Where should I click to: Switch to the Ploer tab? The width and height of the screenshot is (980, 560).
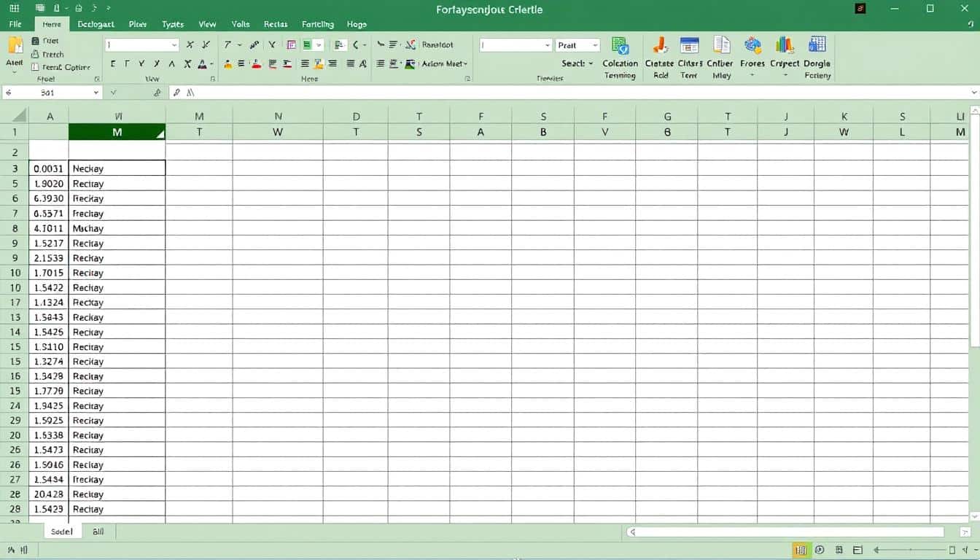(x=137, y=24)
